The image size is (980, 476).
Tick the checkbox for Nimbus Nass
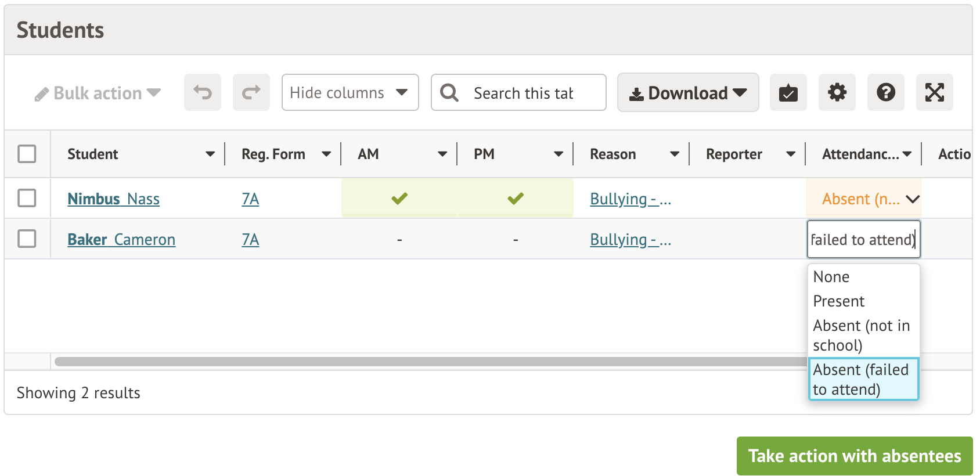27,199
